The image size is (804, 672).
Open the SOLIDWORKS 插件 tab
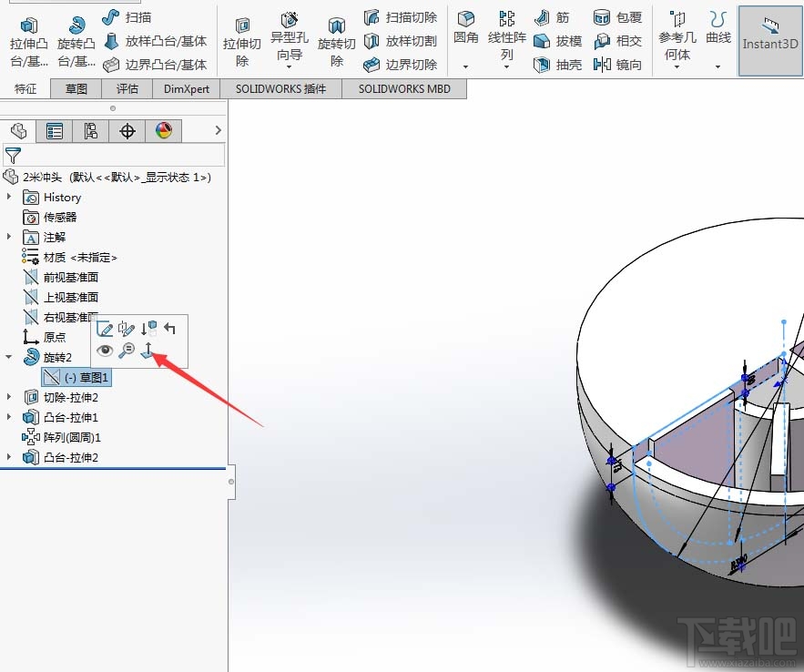(x=279, y=88)
